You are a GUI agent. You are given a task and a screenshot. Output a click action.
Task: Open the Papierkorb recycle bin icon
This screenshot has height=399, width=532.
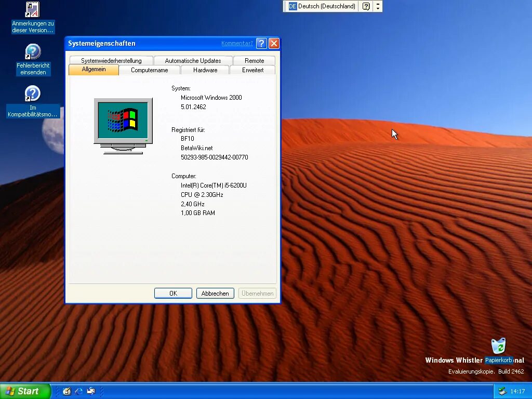click(498, 350)
